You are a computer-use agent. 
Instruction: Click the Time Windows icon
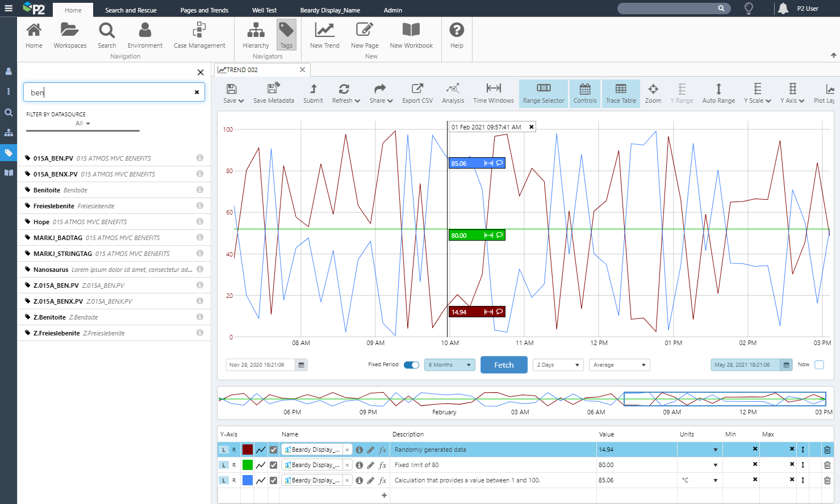click(493, 93)
